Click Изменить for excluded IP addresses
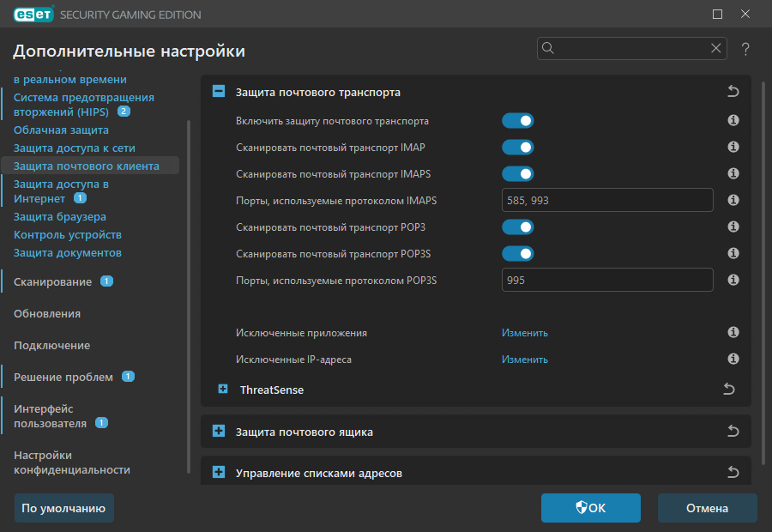This screenshot has width=772, height=532. click(525, 360)
